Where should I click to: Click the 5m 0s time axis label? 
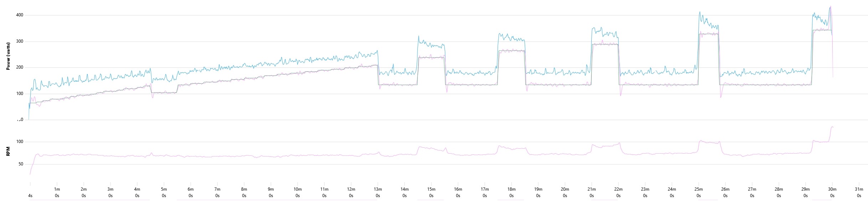point(164,192)
